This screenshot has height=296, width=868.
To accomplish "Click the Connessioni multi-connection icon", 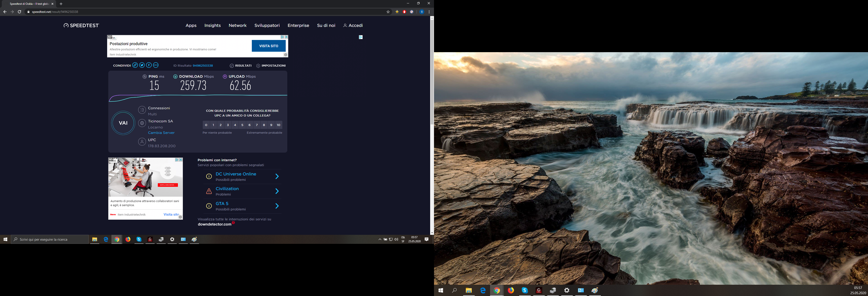I will click(x=142, y=110).
